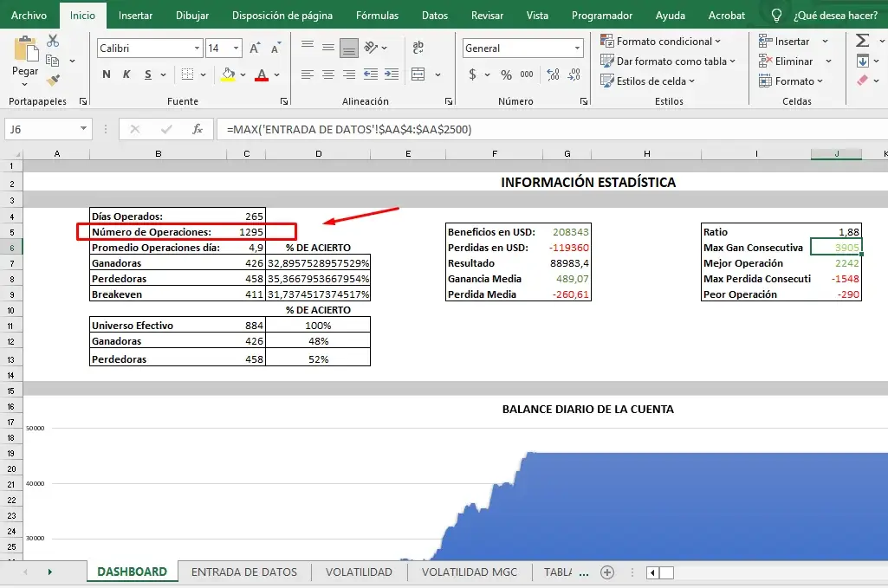The height and width of the screenshot is (588, 888).
Task: Click the percent style icon
Action: pos(505,75)
